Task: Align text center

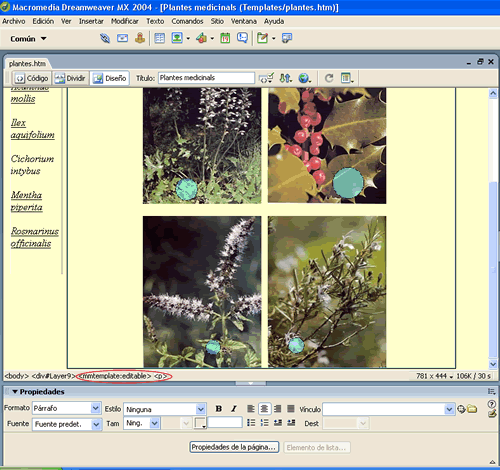Action: (x=264, y=409)
